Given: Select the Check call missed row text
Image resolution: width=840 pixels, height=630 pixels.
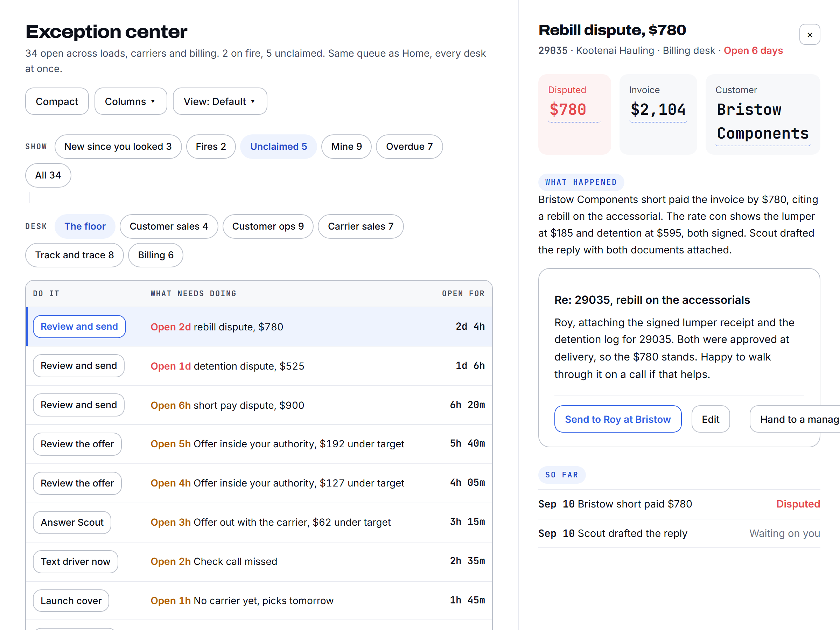Looking at the screenshot, I should tap(235, 561).
